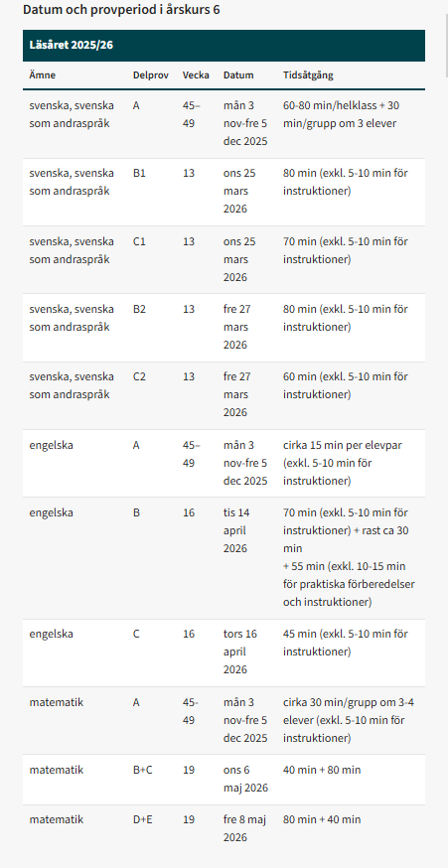This screenshot has width=448, height=868.
Task: Click the matematik delprov B+C cell
Action: pyautogui.click(x=143, y=770)
